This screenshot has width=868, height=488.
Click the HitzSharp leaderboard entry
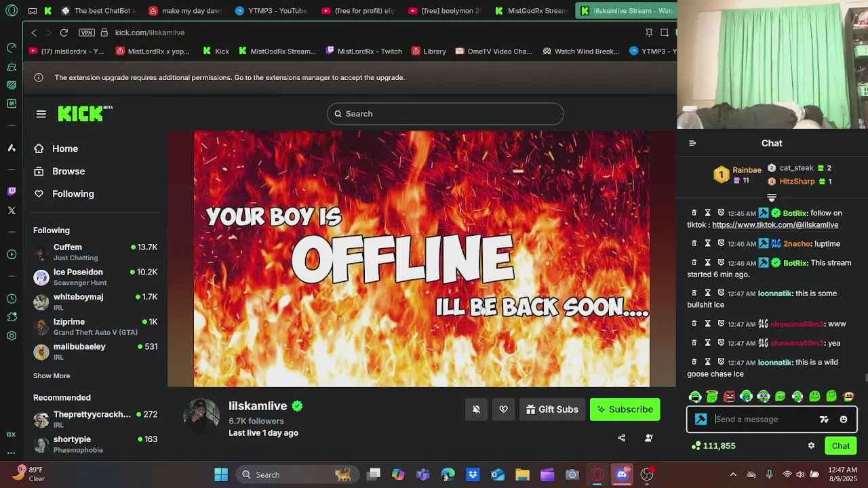(x=800, y=182)
